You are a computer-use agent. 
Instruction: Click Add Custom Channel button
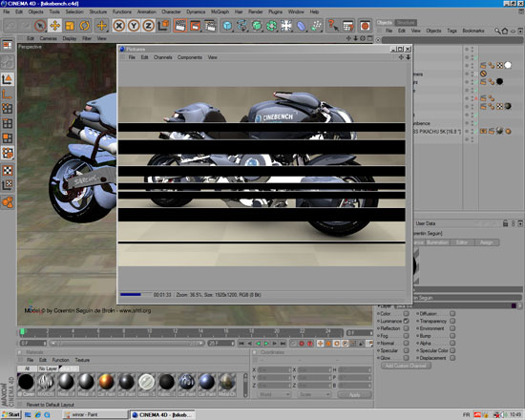[406, 366]
